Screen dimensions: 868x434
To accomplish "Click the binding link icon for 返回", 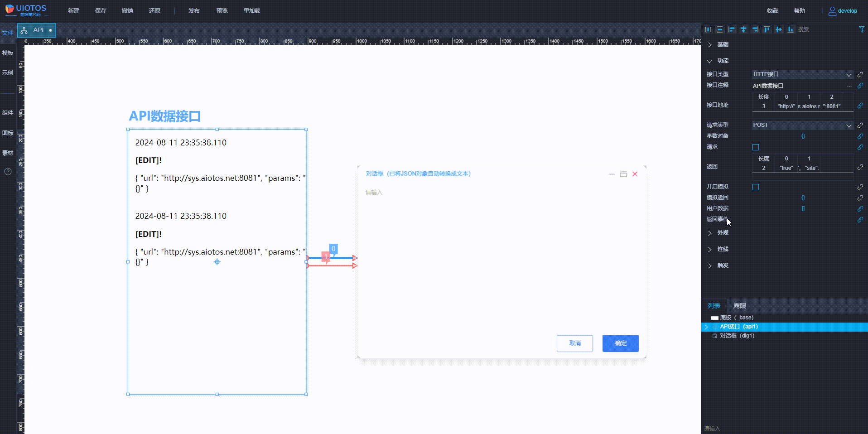I will [x=860, y=167].
